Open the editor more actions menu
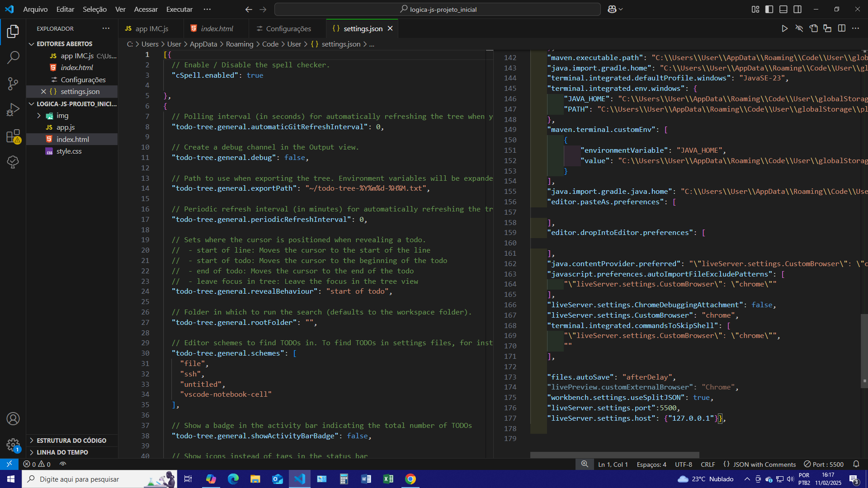868x488 pixels. click(x=855, y=28)
